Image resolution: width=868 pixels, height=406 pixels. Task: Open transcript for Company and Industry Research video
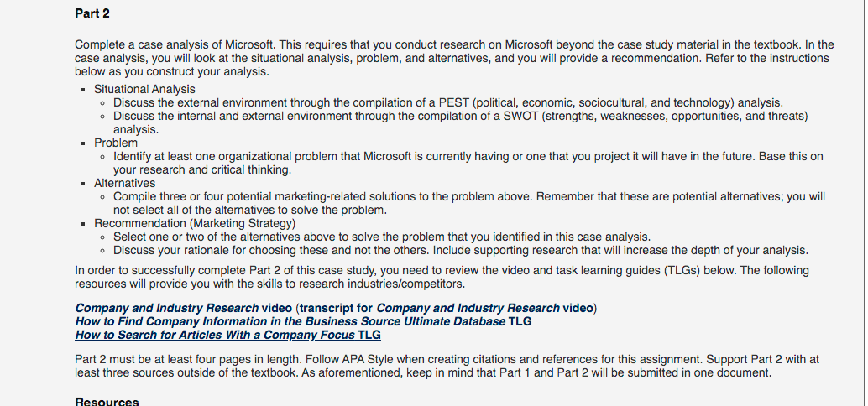pos(447,308)
